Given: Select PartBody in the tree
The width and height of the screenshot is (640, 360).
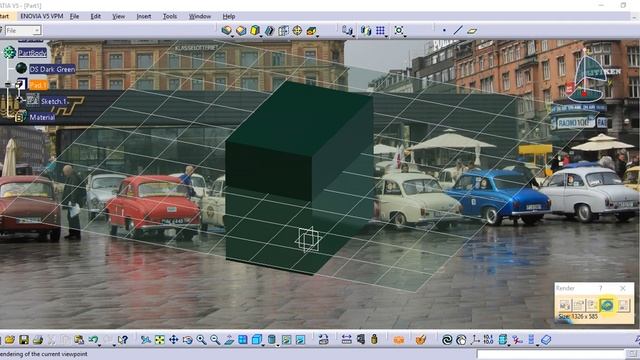Looking at the screenshot, I should pyautogui.click(x=32, y=53).
